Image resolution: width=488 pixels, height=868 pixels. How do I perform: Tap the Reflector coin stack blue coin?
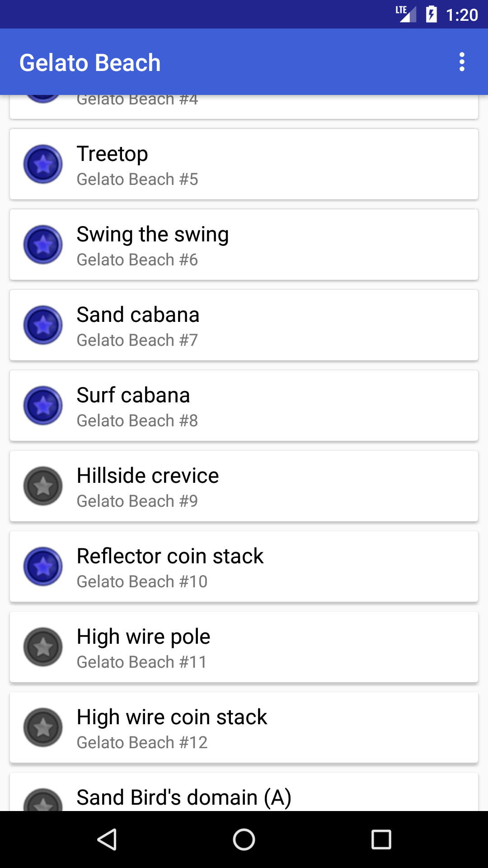coord(43,566)
